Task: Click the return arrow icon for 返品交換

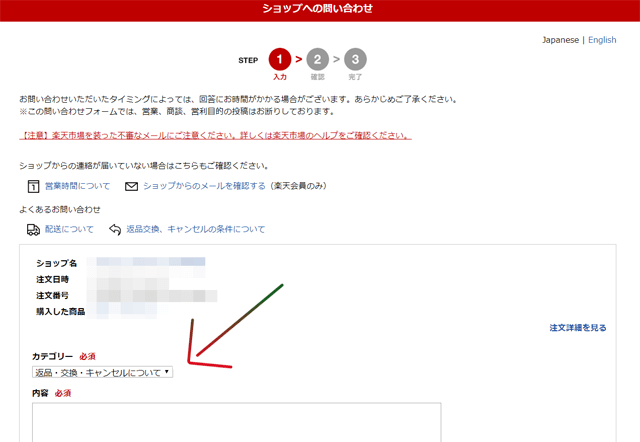Action: click(x=115, y=230)
